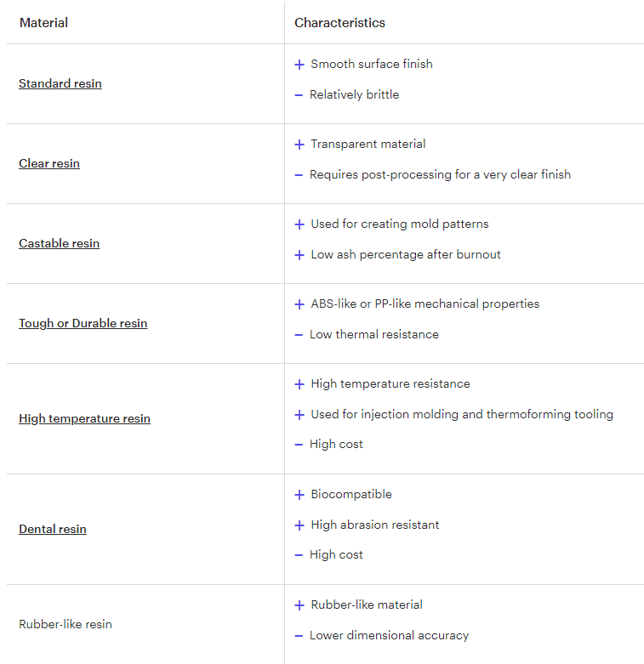Click the minus icon next to Low thermal resistance

click(299, 335)
